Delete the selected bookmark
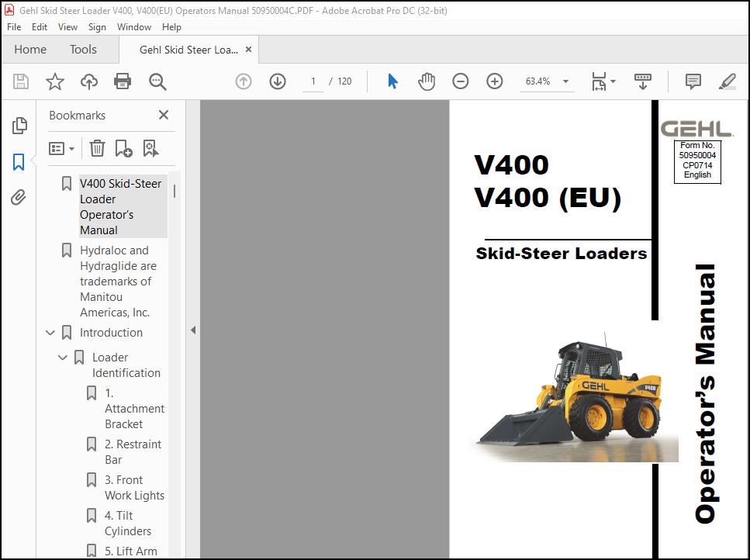This screenshot has height=560, width=750. [x=97, y=148]
